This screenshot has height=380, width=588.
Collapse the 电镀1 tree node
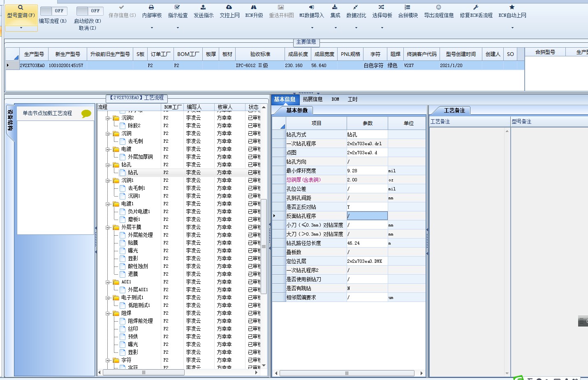click(x=108, y=204)
